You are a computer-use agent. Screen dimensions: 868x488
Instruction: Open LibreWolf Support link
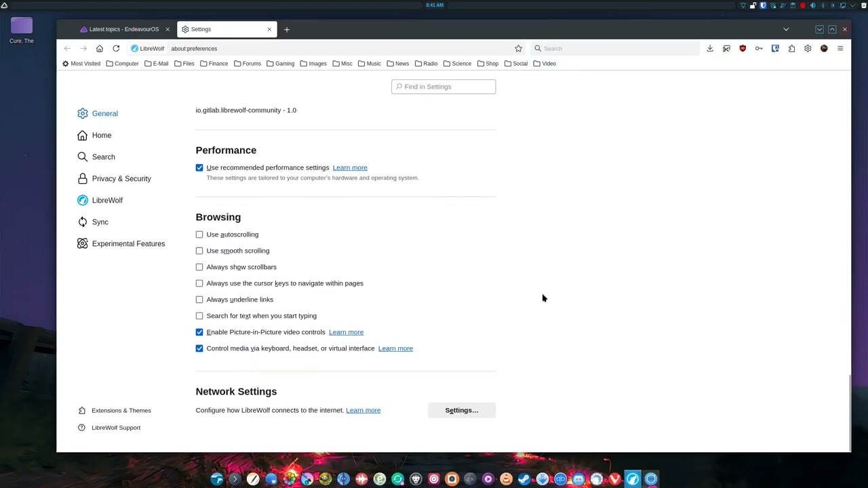[x=109, y=428]
